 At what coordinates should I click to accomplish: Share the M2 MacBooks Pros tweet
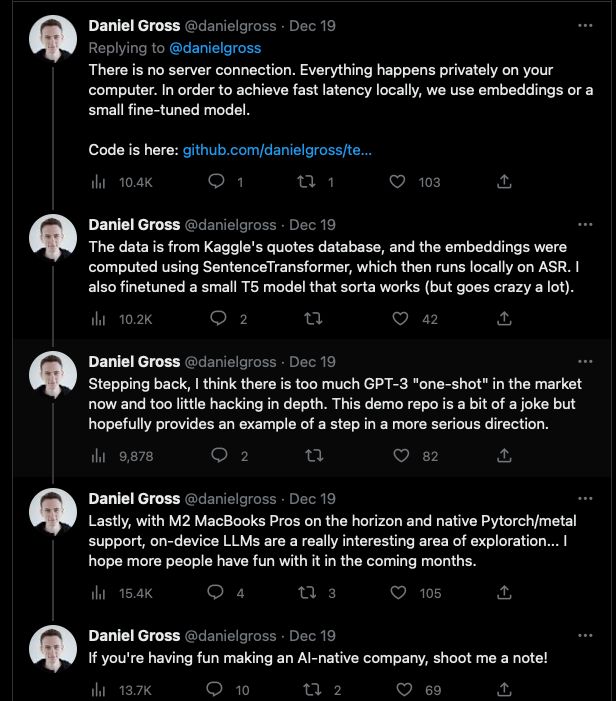tap(505, 593)
